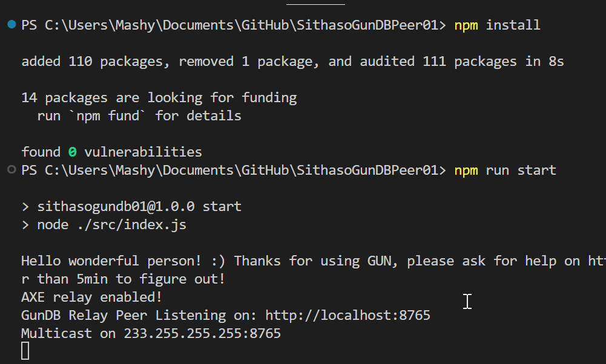Click the second prompt's SithasoGunDBPeer01 path
606x364 pixels.
(x=367, y=171)
